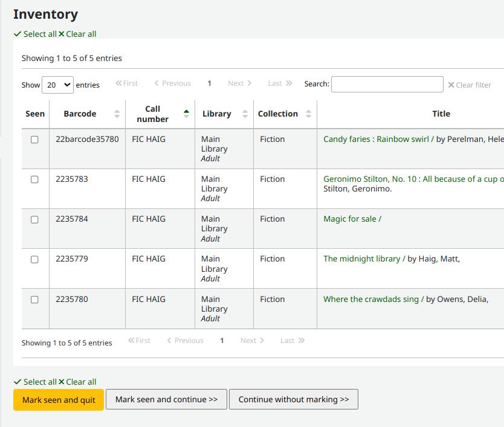Click the Barcode column sort arrows
The image size is (504, 427).
click(117, 114)
